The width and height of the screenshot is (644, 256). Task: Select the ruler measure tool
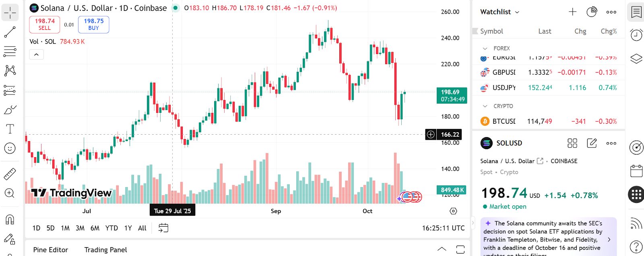(x=10, y=174)
